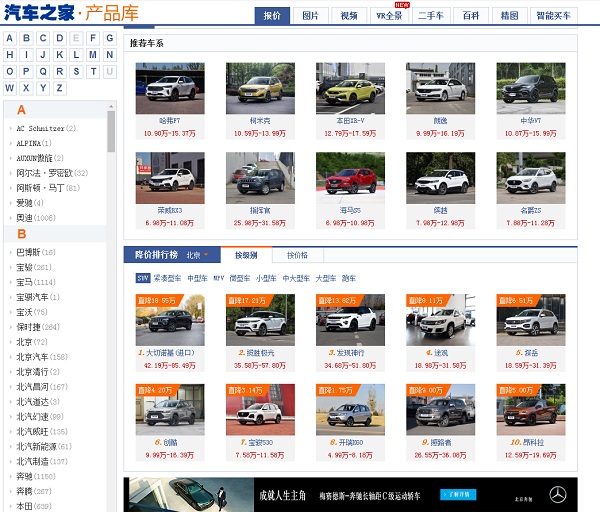The width and height of the screenshot is (600, 512).
Task: Switch ranking to 按价格 tab
Action: [x=298, y=255]
